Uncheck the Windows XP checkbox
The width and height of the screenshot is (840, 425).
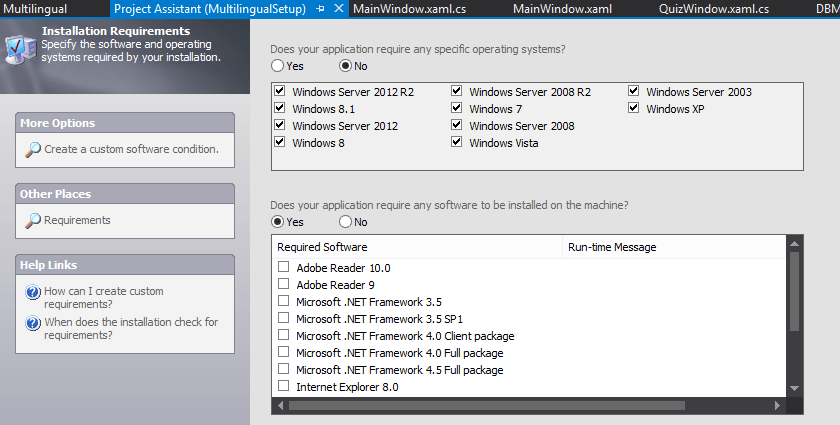635,109
